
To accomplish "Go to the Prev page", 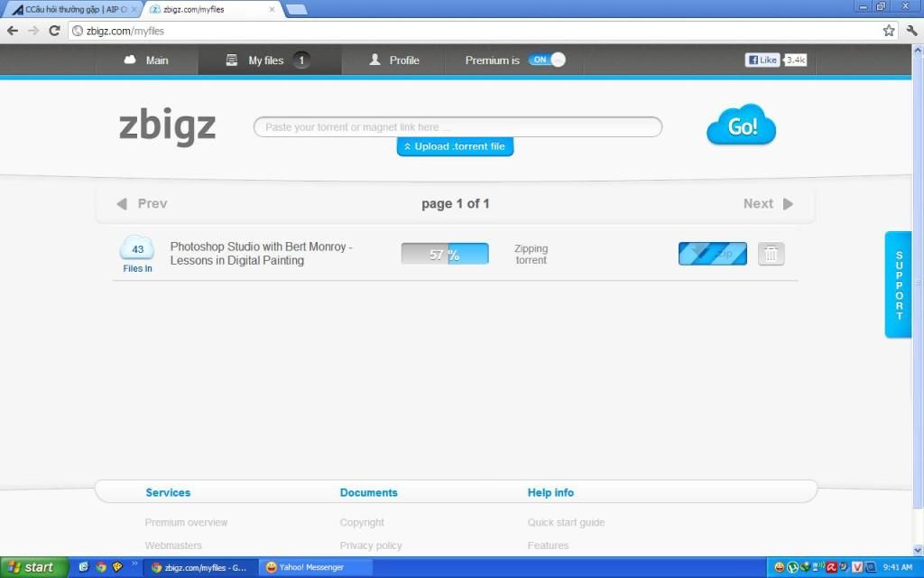I will click(x=142, y=203).
